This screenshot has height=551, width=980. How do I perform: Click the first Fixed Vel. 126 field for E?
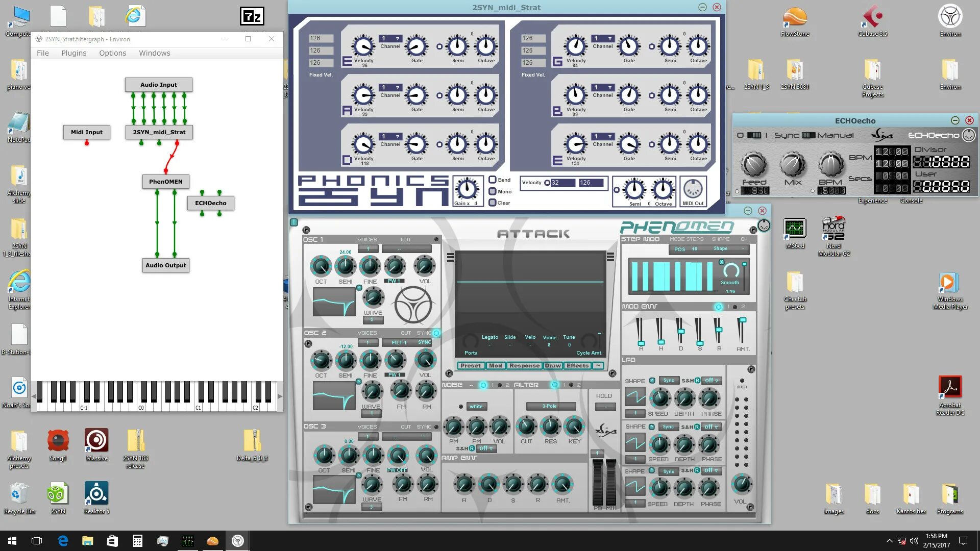pyautogui.click(x=321, y=38)
